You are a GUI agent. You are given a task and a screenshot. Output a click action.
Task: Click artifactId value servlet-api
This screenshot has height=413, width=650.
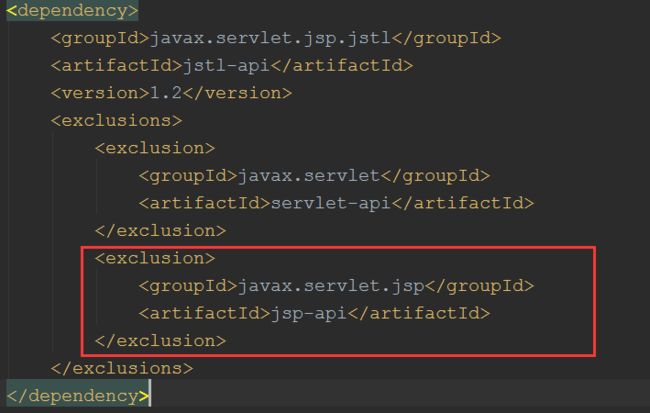(331, 203)
